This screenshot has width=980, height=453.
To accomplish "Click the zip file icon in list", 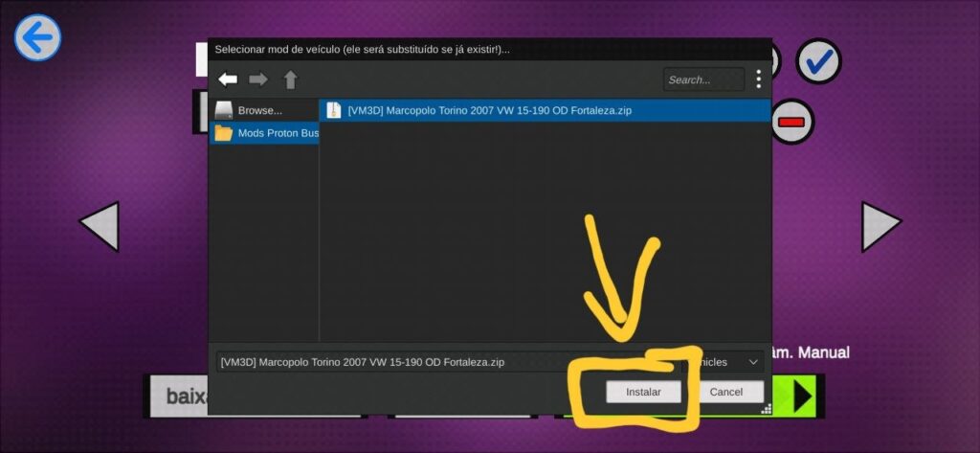I will pyautogui.click(x=333, y=110).
